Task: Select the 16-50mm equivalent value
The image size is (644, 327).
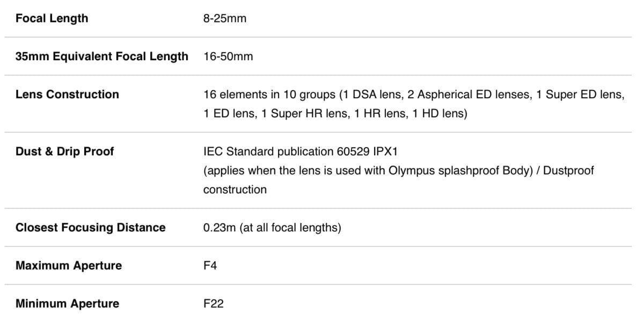Action: [x=228, y=56]
